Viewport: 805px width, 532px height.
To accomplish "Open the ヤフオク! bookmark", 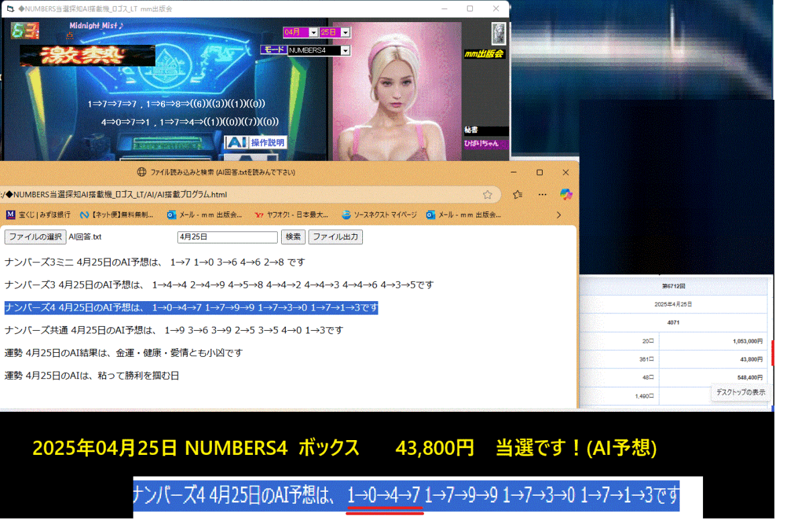I will [x=292, y=215].
